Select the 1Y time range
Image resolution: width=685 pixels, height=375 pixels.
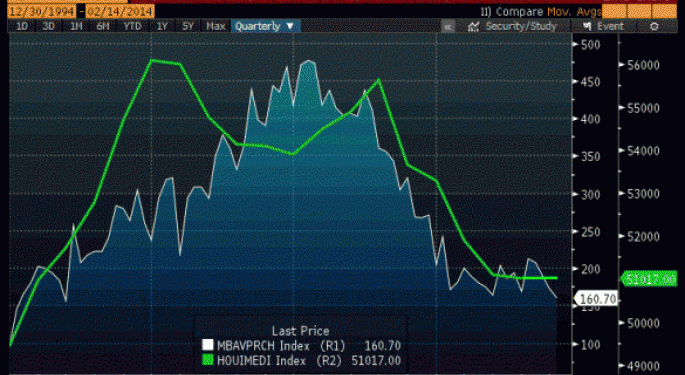coord(162,26)
